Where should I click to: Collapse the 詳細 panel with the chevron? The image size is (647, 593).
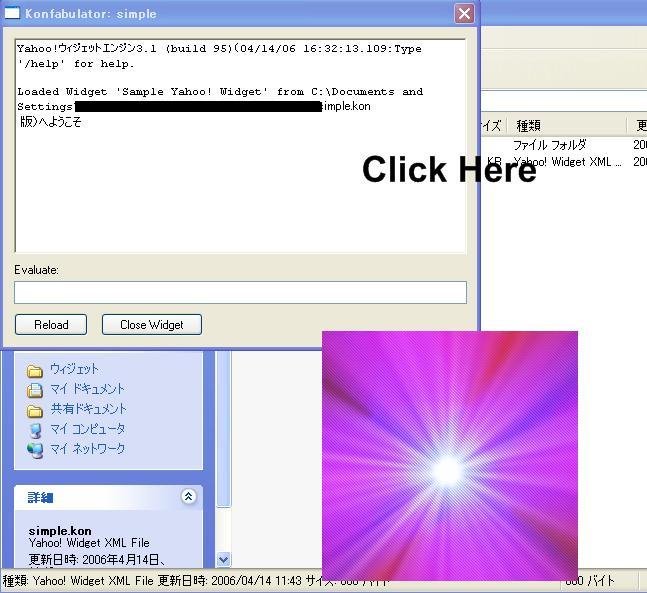pos(189,496)
